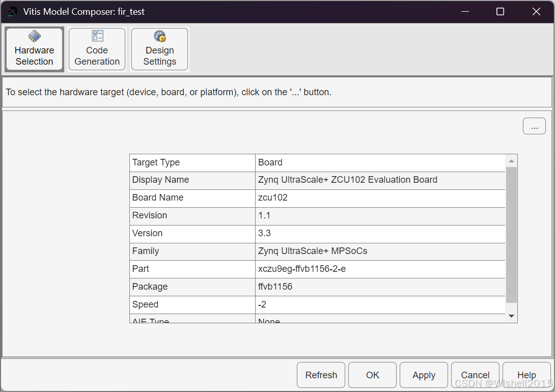Click the Vitis Model Composer title bar icon
Screen dimensions: 555x392
[12, 12]
